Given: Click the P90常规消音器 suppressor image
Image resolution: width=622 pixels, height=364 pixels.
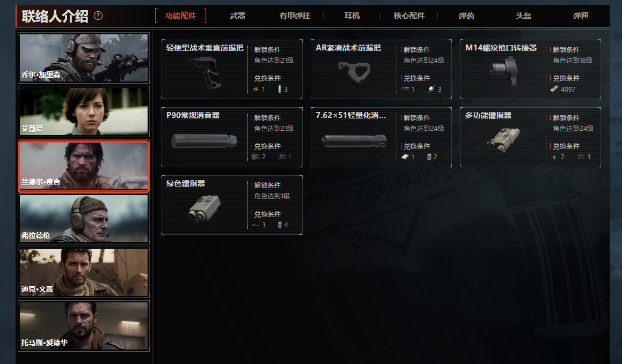Looking at the screenshot, I should coord(204,140).
